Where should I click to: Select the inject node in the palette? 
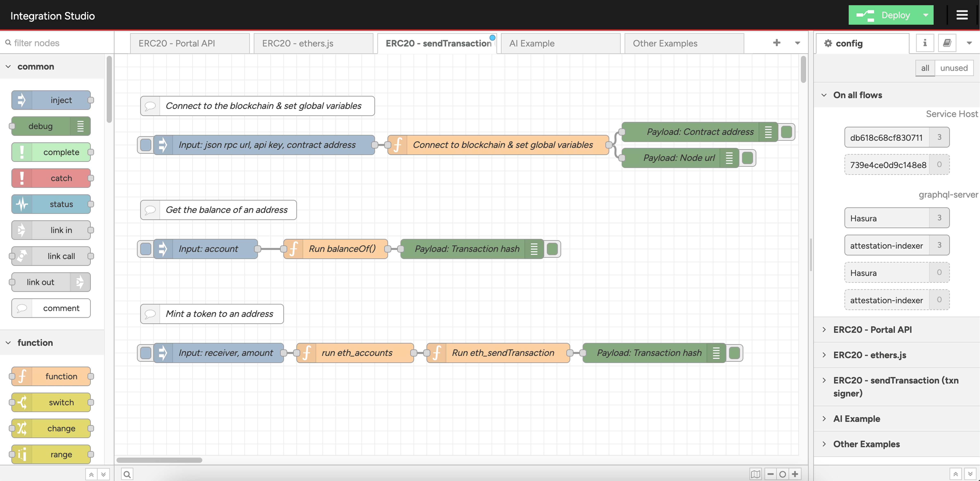pos(52,100)
